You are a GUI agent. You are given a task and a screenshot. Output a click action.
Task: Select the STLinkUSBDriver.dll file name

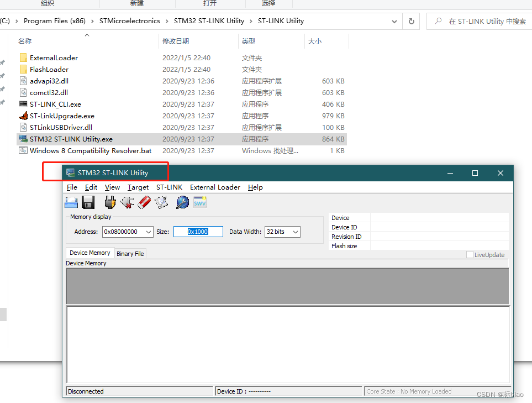pos(61,127)
